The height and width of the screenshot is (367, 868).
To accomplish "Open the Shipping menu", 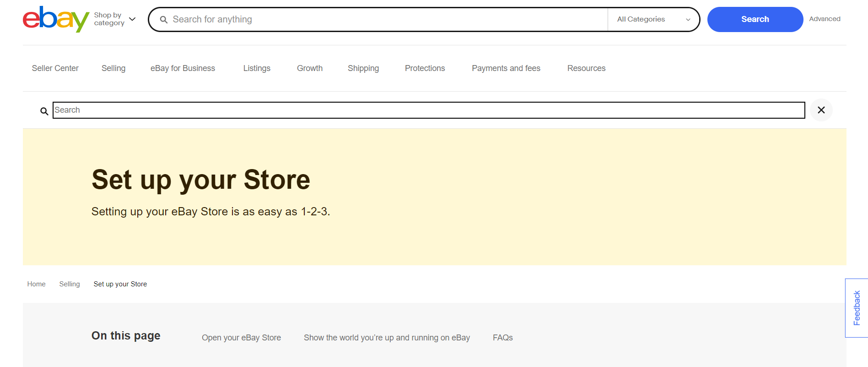I will click(x=363, y=68).
